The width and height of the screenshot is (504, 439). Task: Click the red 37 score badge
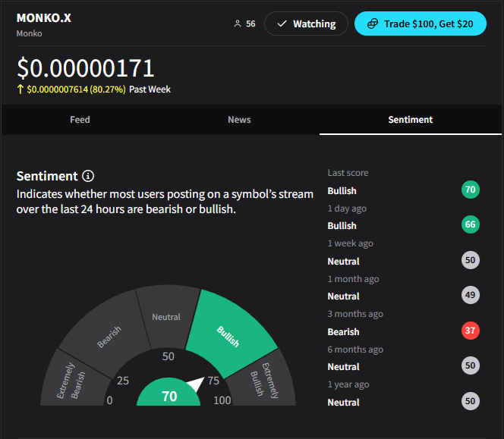tap(471, 331)
